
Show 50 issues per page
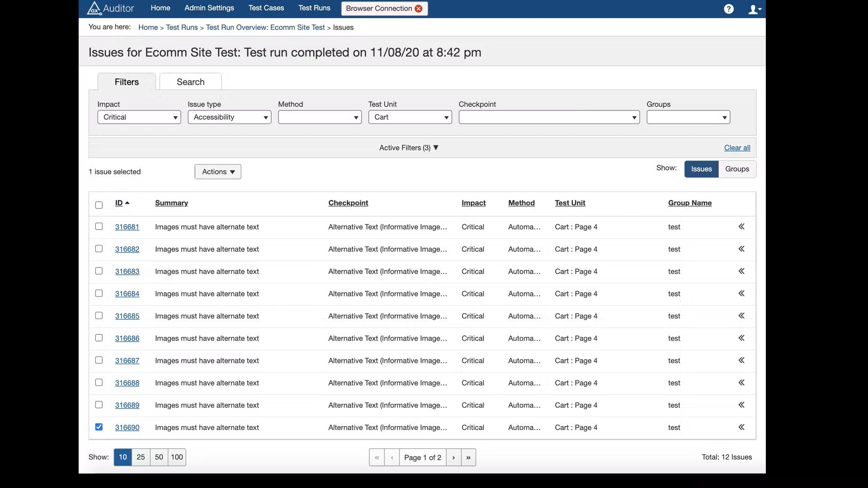pyautogui.click(x=159, y=457)
